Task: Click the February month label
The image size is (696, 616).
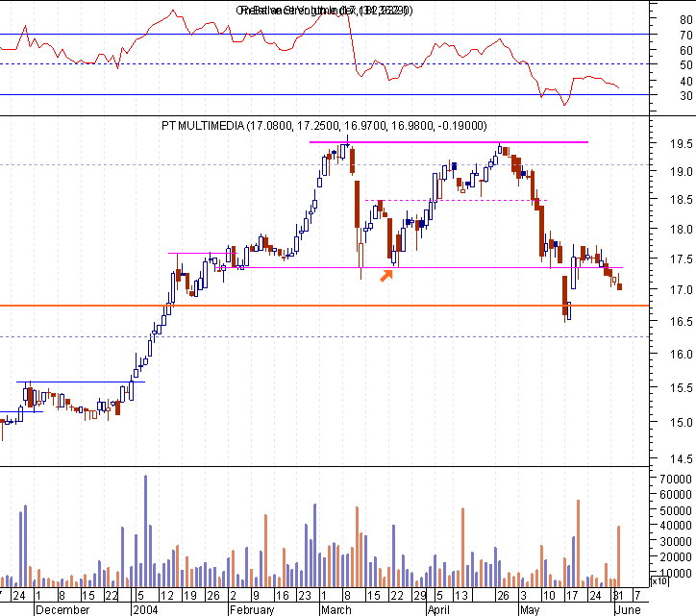Action: click(x=252, y=610)
